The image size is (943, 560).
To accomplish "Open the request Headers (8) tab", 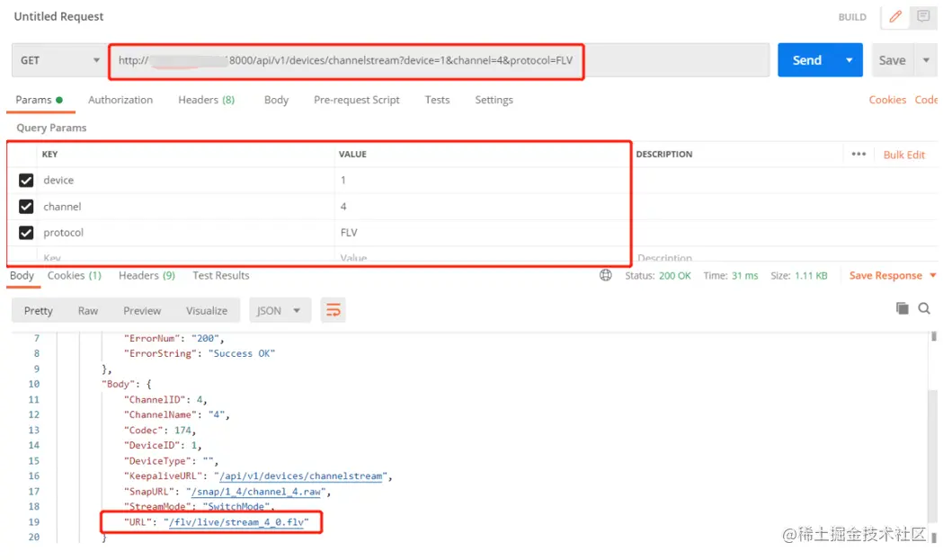I will point(206,100).
